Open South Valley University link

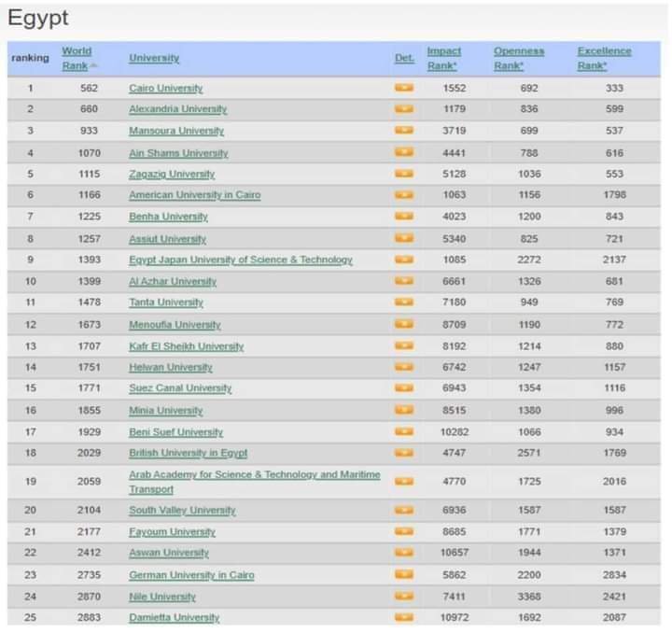tap(183, 511)
